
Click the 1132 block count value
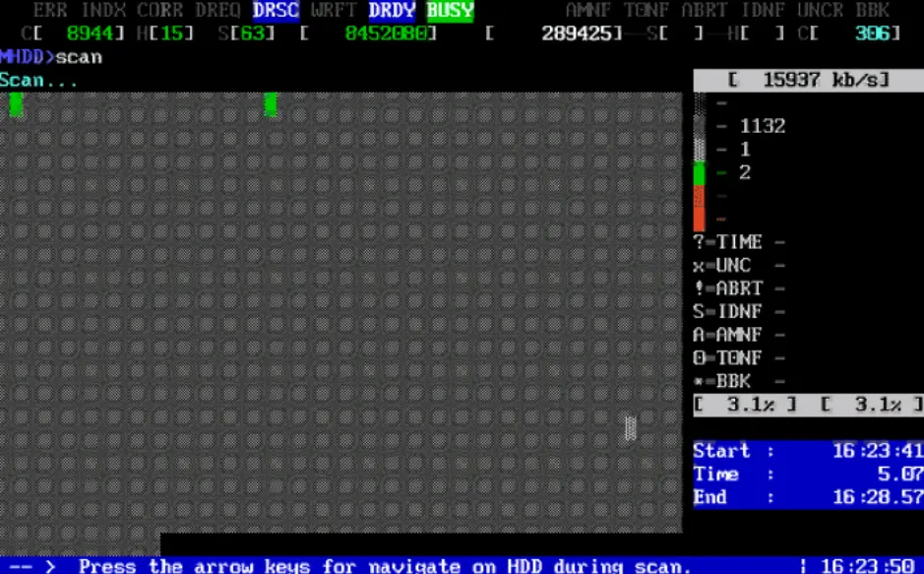pos(763,126)
